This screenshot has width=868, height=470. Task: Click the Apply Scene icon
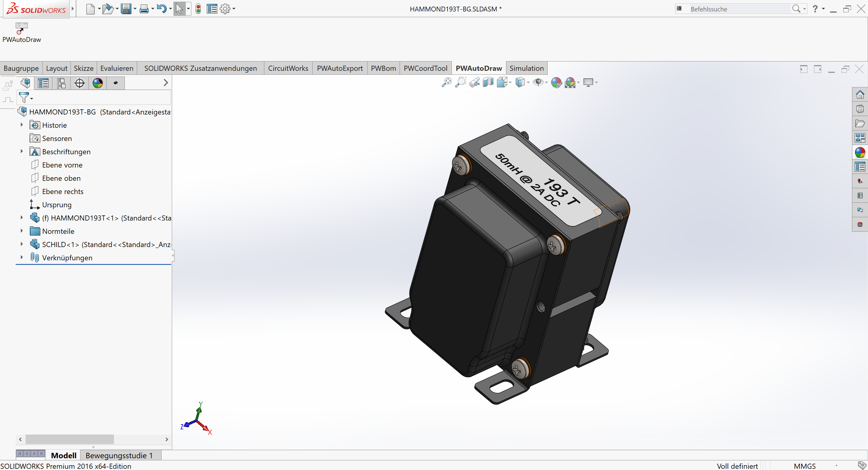[570, 83]
